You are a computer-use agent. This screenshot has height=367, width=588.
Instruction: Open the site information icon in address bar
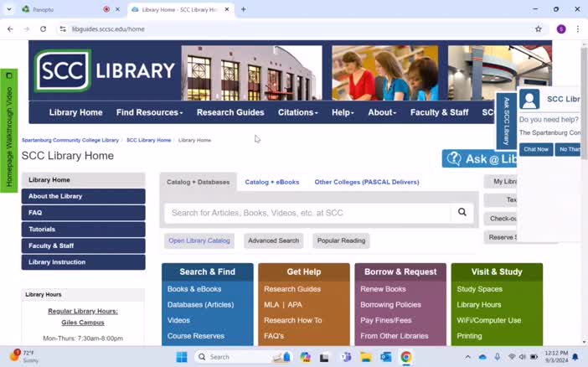[x=63, y=28]
